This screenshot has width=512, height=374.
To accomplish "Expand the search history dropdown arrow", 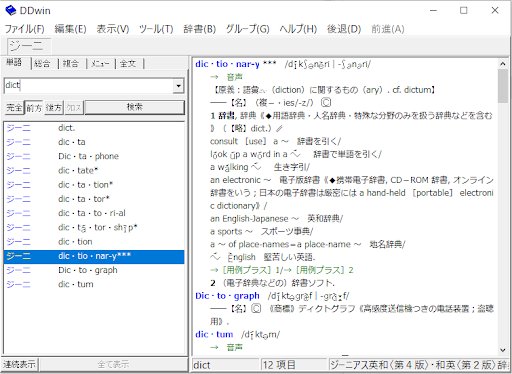I will tap(179, 86).
